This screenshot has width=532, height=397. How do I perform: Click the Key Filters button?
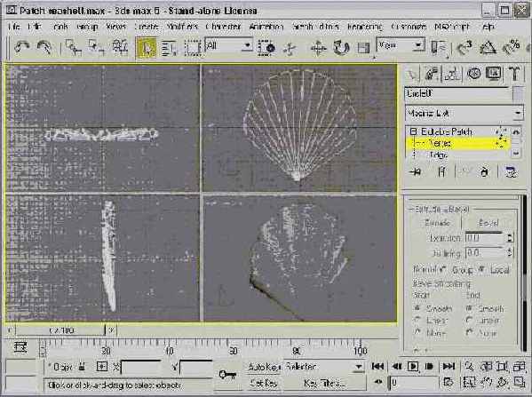point(324,384)
